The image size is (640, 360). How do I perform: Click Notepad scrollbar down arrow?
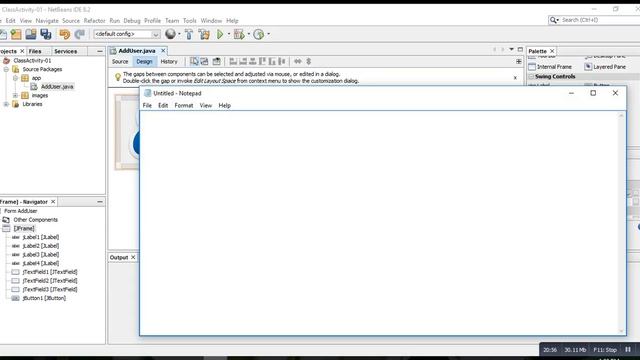(622, 331)
